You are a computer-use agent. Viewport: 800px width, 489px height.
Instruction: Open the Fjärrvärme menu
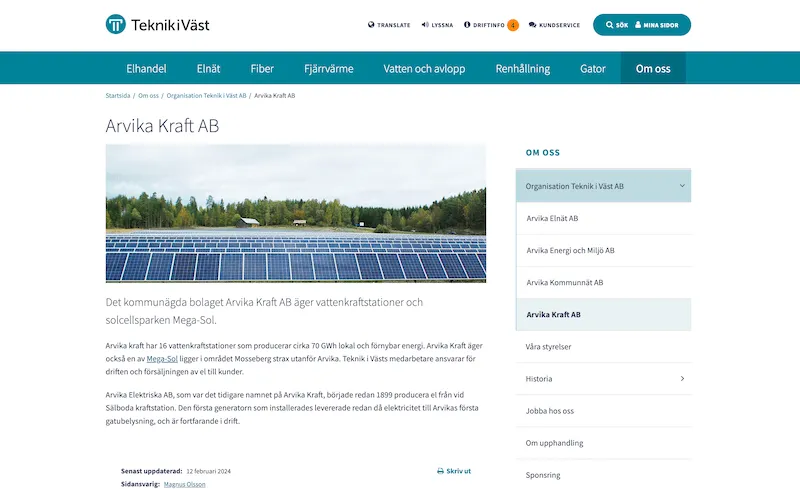tap(329, 68)
